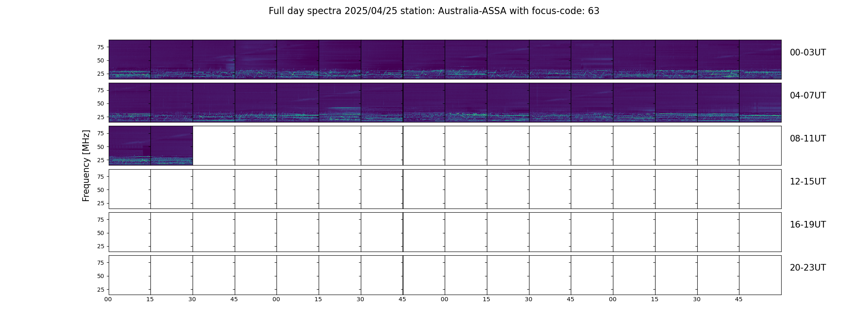Click the 75 tick label of the 00-03UT row
Screen dimensions: 868x331
click(x=100, y=47)
